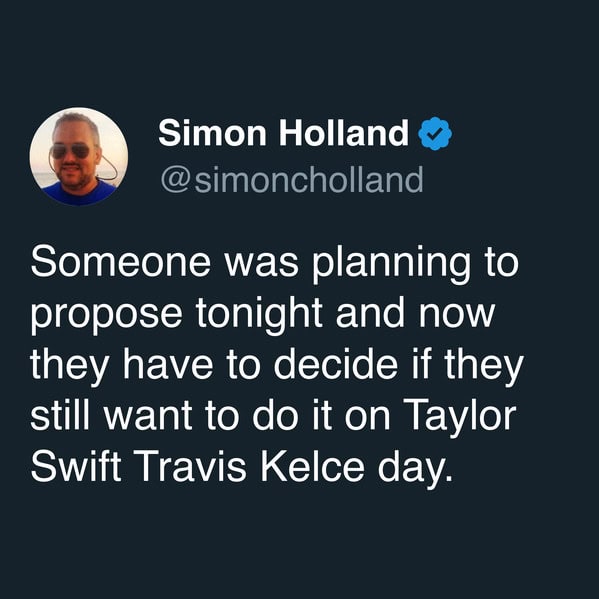Viewport: 599px width, 599px height.
Task: Click the word Swift in the tweet
Action: point(76,467)
